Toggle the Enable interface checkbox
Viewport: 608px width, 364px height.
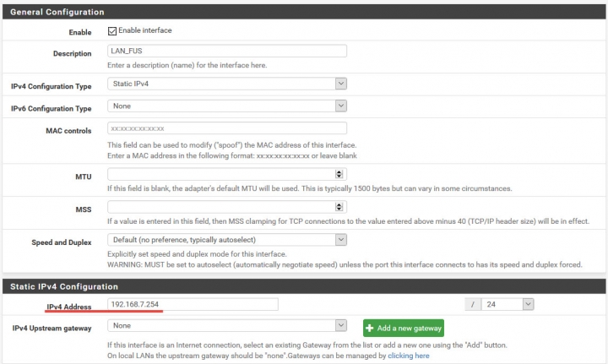pos(112,31)
